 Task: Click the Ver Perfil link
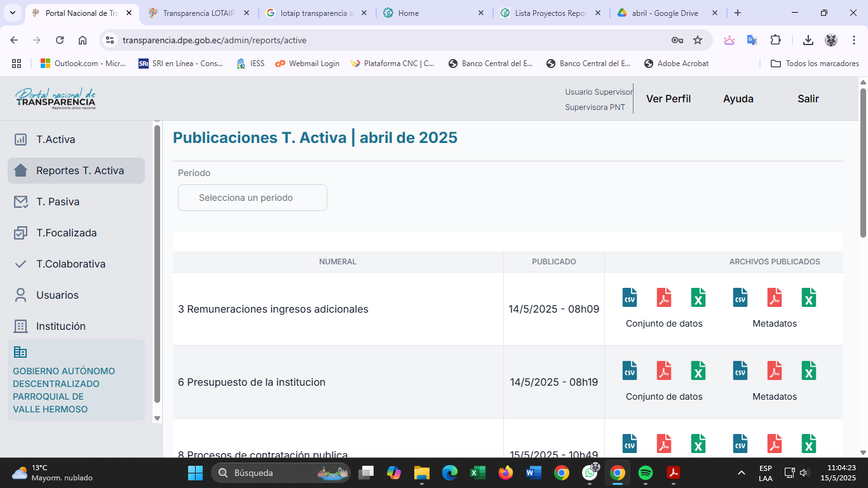click(668, 98)
